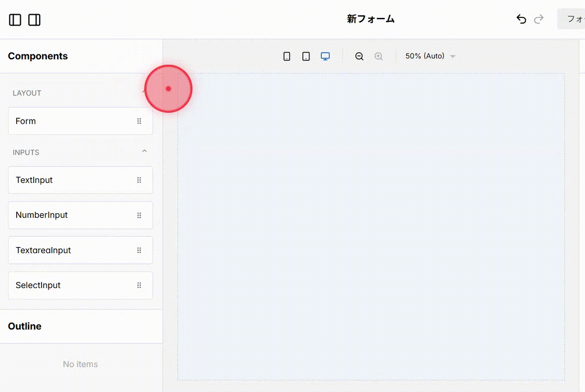Click the TextInput component drag handle
Viewport: 585px width, 392px height.
tap(139, 180)
